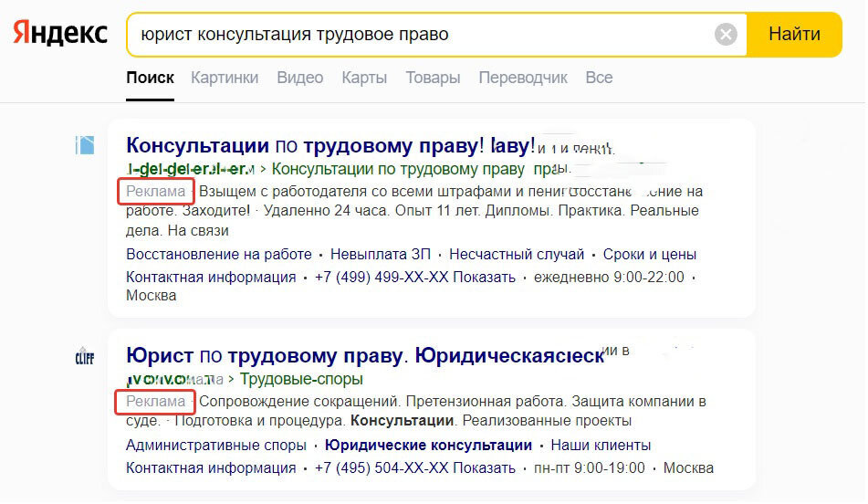Click description text Сопровождение сокращений

(299, 402)
